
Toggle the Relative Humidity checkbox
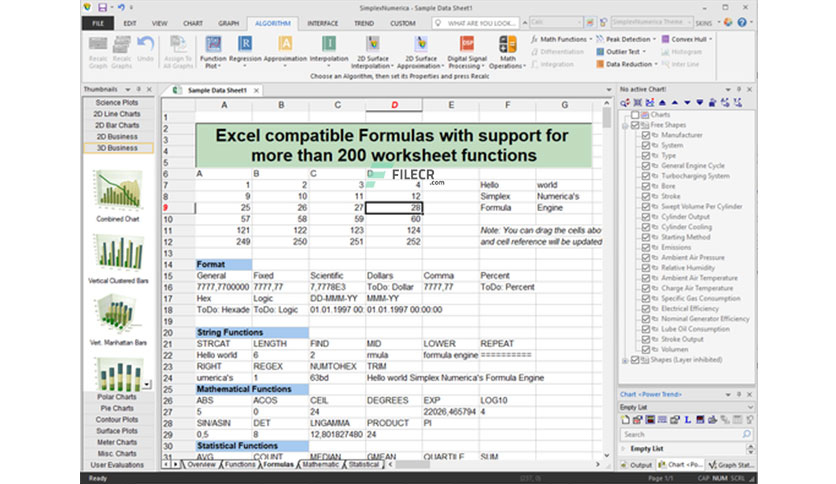pos(646,268)
